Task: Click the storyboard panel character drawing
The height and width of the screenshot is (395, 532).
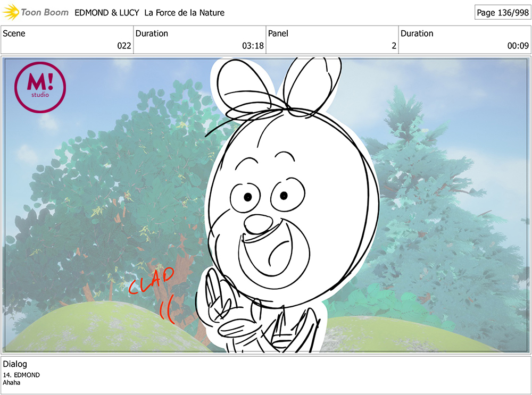Action: 288,205
